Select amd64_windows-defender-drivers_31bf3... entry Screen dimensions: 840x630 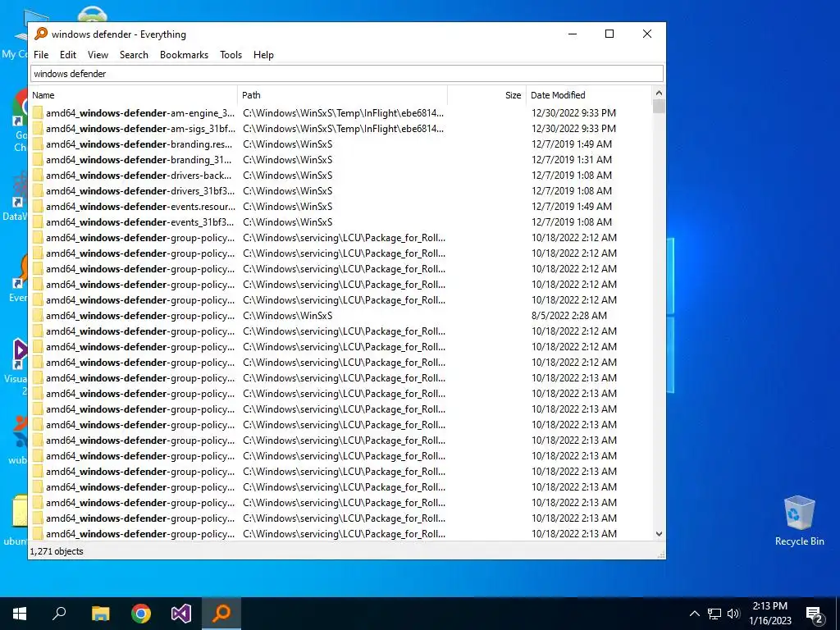click(140, 190)
